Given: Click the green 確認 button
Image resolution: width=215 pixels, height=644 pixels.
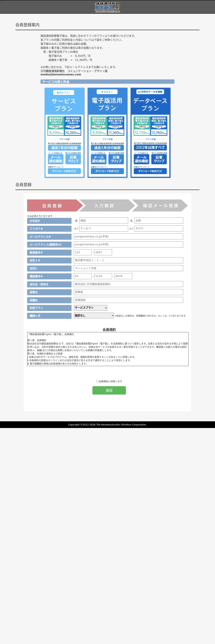Looking at the screenshot, I should pos(109,390).
